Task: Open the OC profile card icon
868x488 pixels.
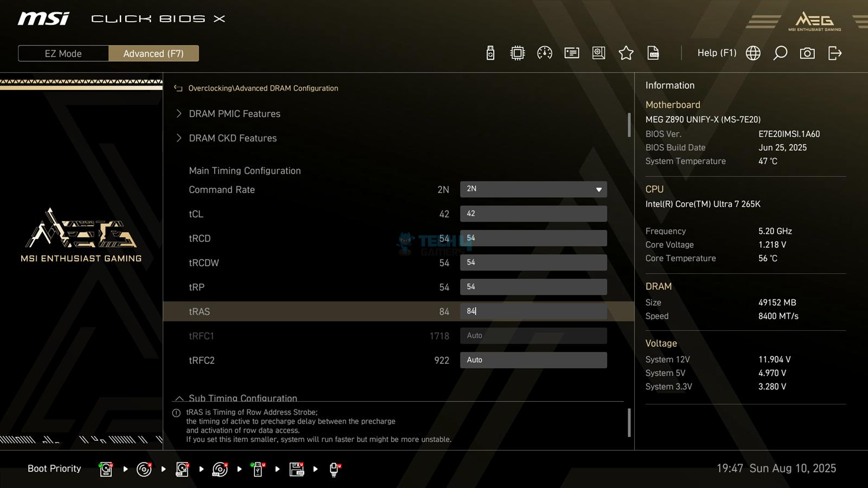Action: click(x=572, y=53)
